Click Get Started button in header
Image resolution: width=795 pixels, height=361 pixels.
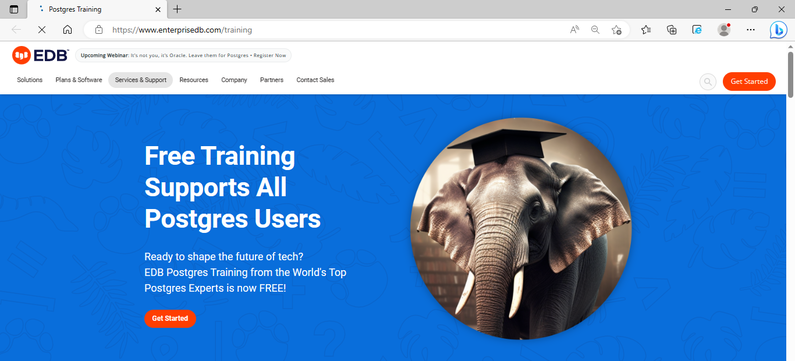pos(749,82)
